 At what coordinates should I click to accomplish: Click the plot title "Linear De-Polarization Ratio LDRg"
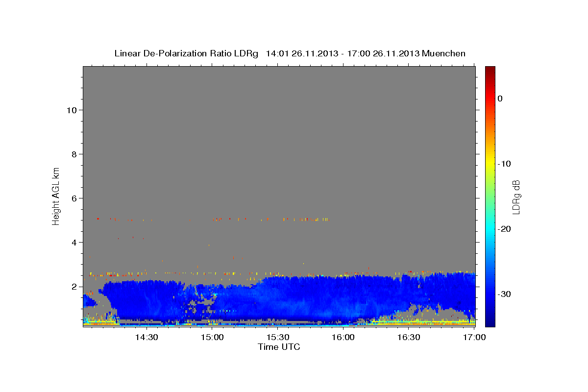[186, 53]
